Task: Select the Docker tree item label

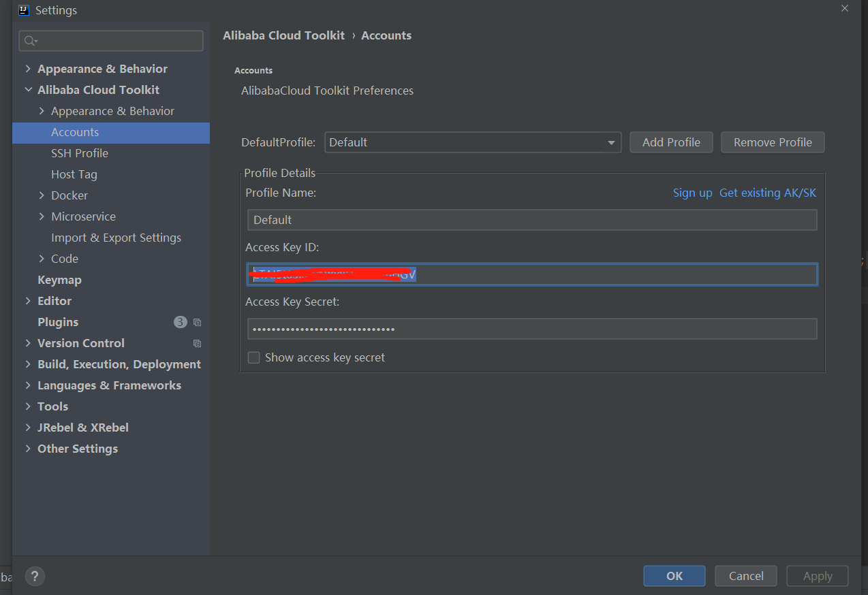Action: tap(69, 195)
